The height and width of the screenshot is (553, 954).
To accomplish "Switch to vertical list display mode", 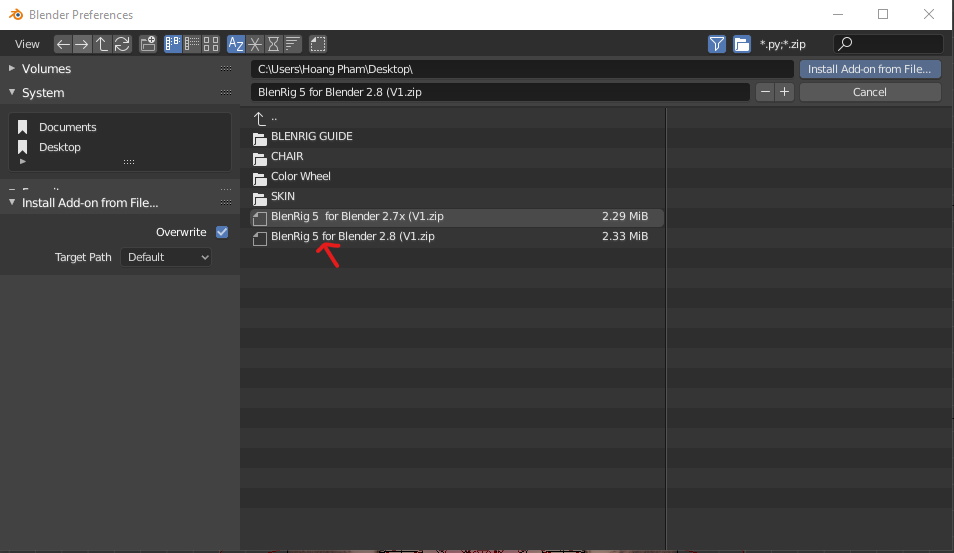I will point(173,44).
